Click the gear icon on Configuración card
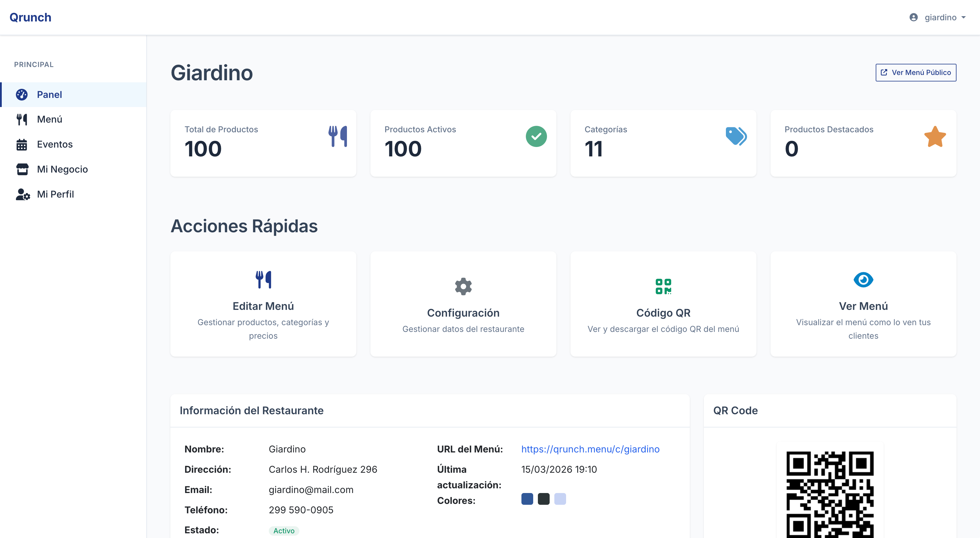The height and width of the screenshot is (538, 980). [x=463, y=286]
